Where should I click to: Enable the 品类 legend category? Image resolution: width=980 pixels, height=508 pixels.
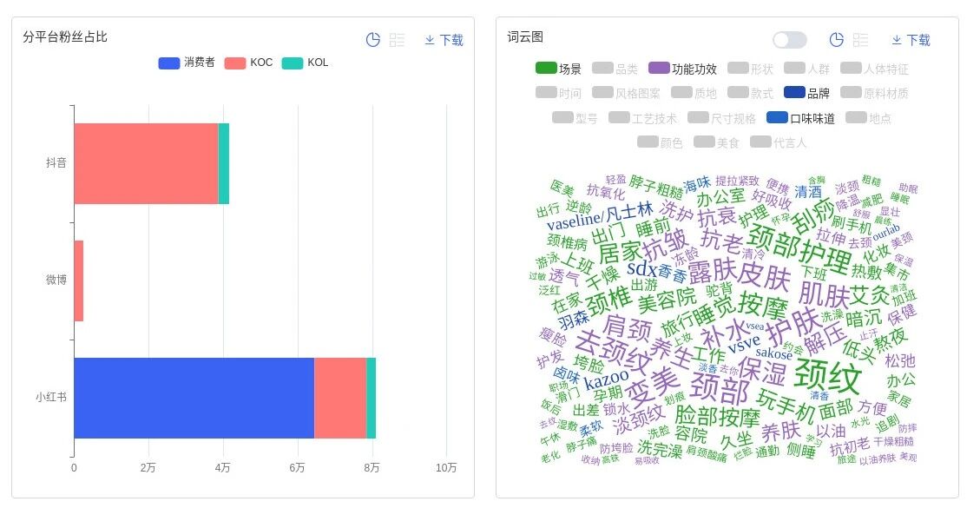click(x=615, y=69)
